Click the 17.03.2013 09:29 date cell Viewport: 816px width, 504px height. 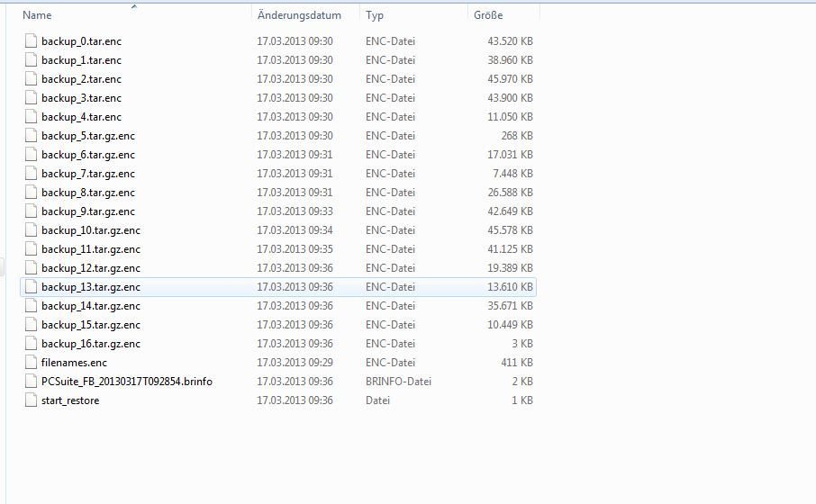[x=295, y=363]
